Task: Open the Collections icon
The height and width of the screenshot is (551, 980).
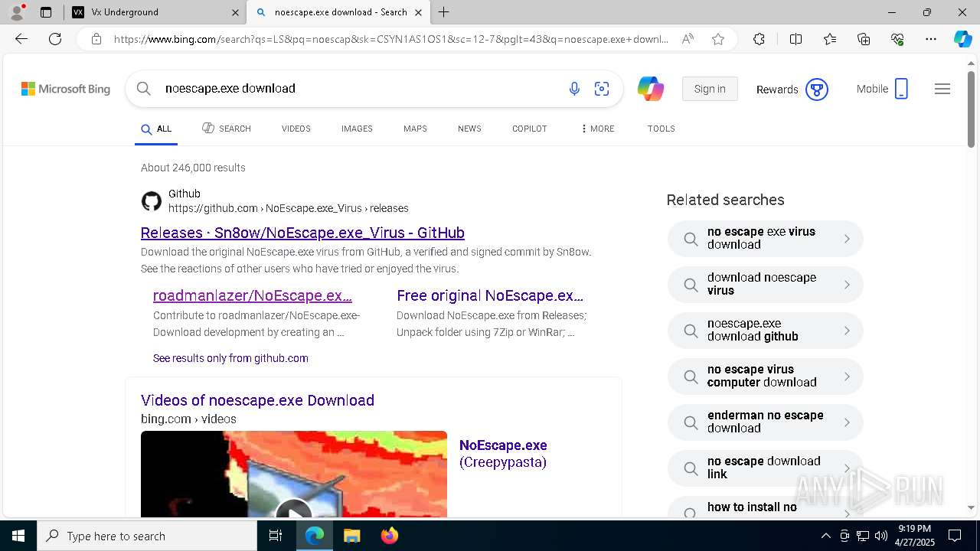Action: click(864, 39)
